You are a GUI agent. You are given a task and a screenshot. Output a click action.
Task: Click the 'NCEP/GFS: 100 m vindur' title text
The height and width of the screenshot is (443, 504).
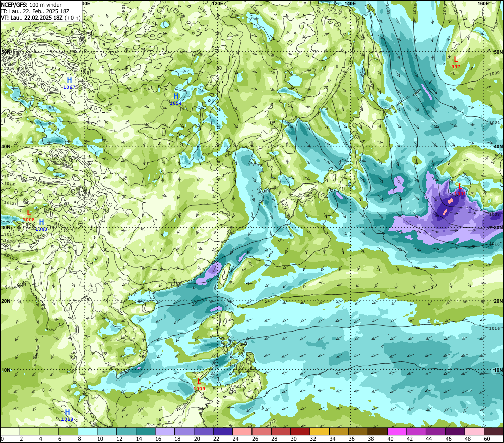click(31, 5)
